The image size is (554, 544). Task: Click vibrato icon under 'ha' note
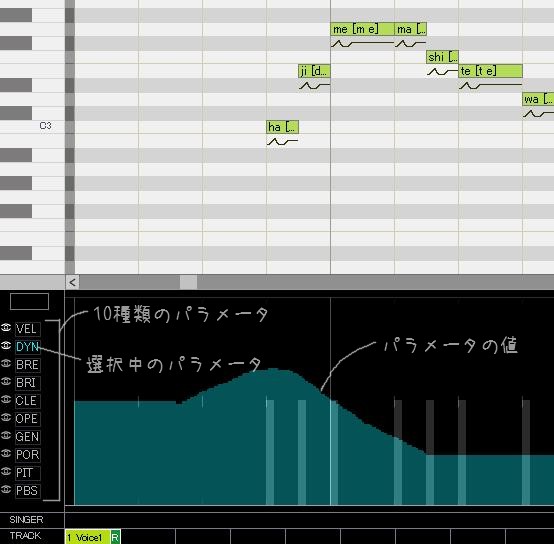tap(282, 142)
